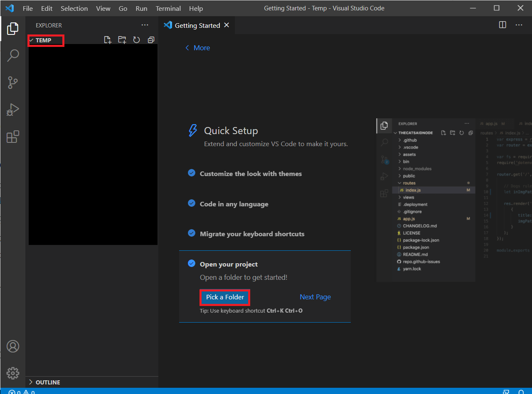Click the VS Code logo in title bar
532x394 pixels.
click(x=9, y=8)
